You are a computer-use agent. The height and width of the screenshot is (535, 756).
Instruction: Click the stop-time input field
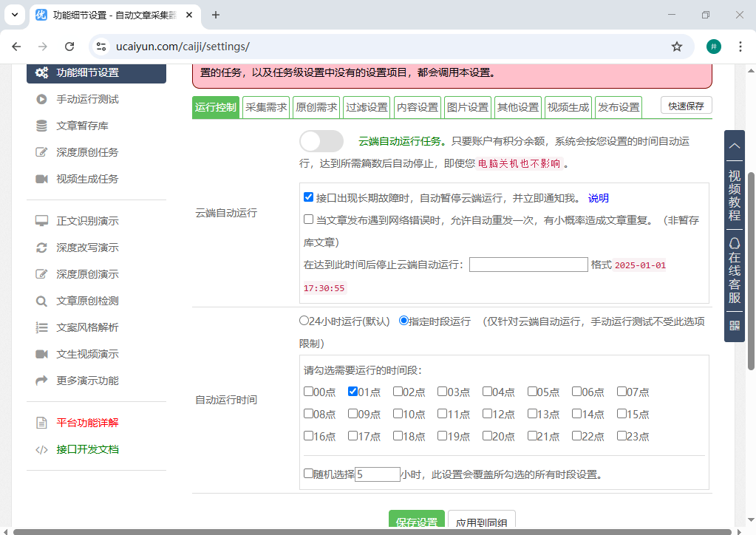[528, 264]
